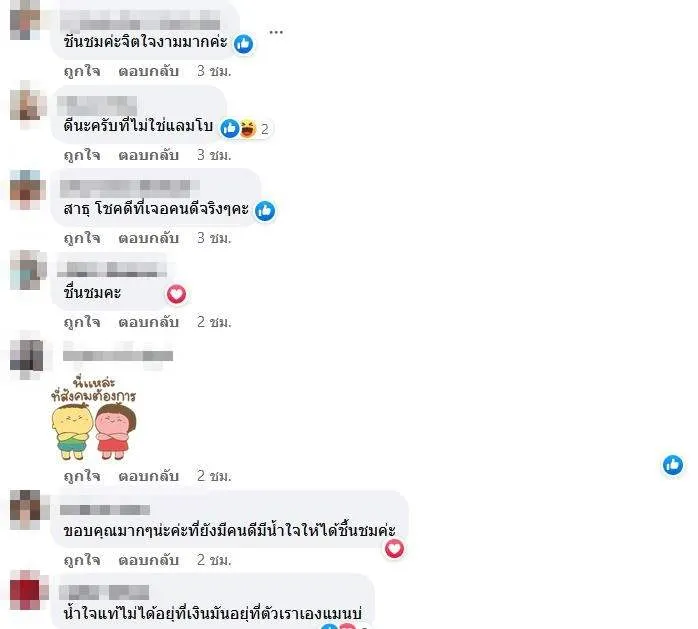Screen dimensions: 698x629
Task: Click heart reaction on ขอบคุณมากๆน่ะค่ะ comment
Action: [394, 548]
